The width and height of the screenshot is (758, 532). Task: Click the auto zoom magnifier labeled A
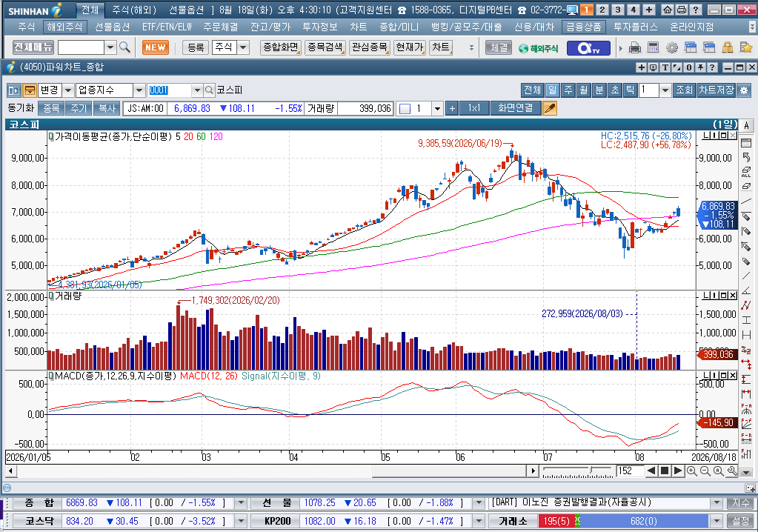coord(719,471)
